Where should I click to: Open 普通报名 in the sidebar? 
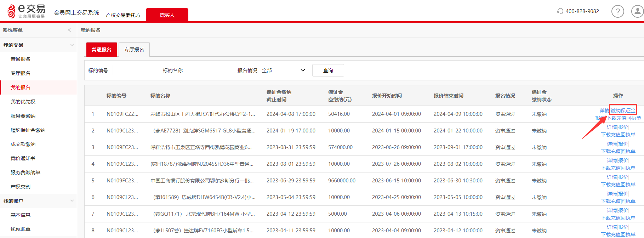pyautogui.click(x=21, y=59)
